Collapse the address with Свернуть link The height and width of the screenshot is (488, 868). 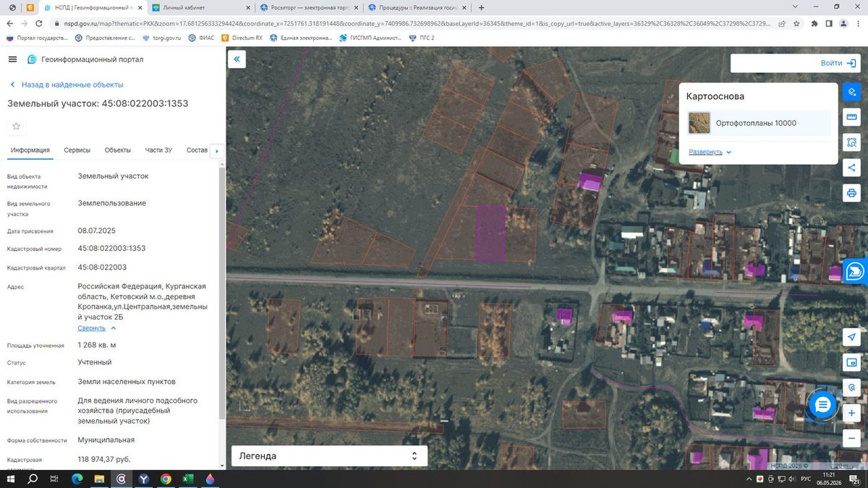97,328
